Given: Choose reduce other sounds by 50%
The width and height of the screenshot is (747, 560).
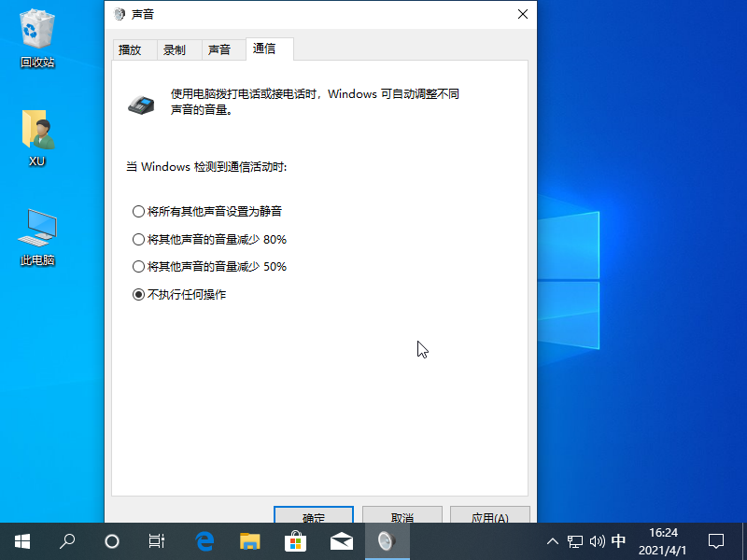Looking at the screenshot, I should click(x=139, y=267).
